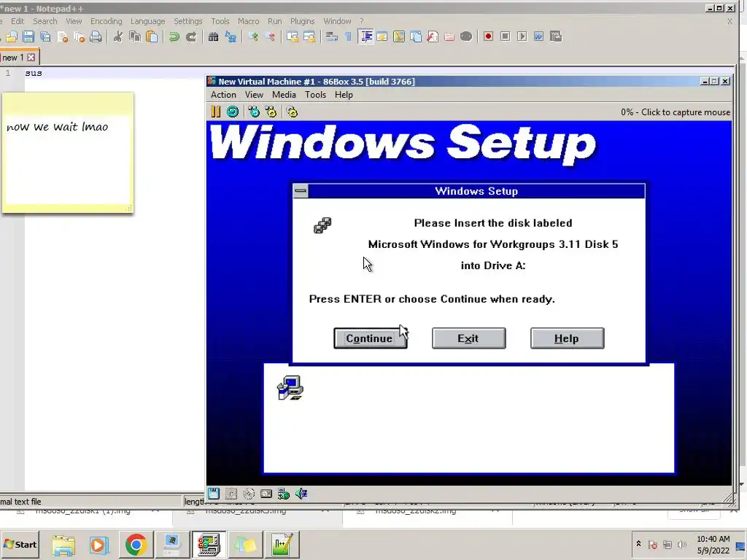Click Paste icon in Notepad++ toolbar

(152, 36)
